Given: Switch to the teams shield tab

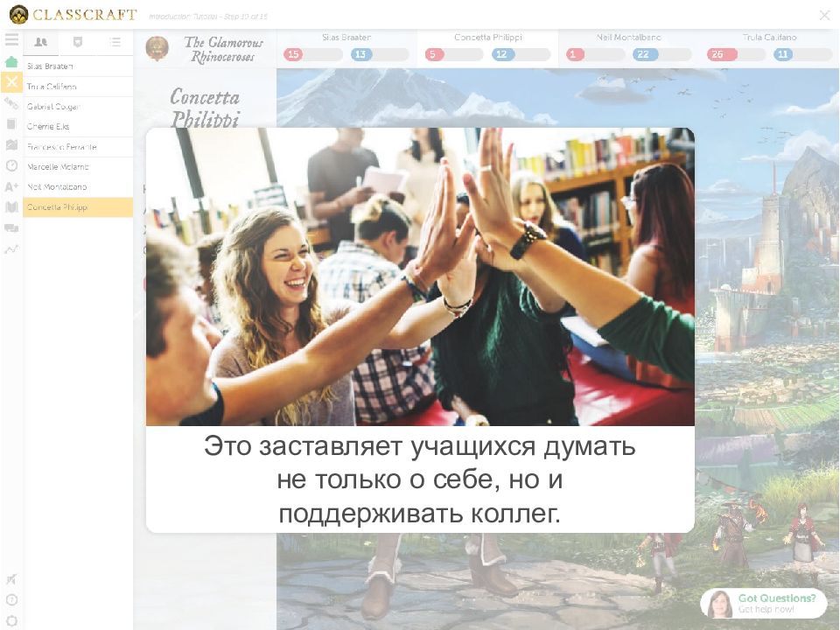Looking at the screenshot, I should (78, 42).
